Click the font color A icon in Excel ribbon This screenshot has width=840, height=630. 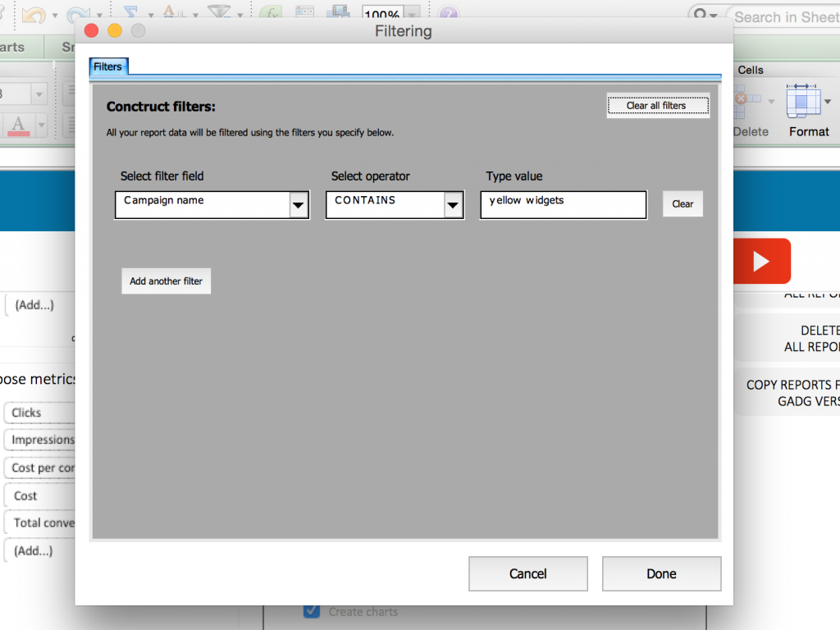19,126
